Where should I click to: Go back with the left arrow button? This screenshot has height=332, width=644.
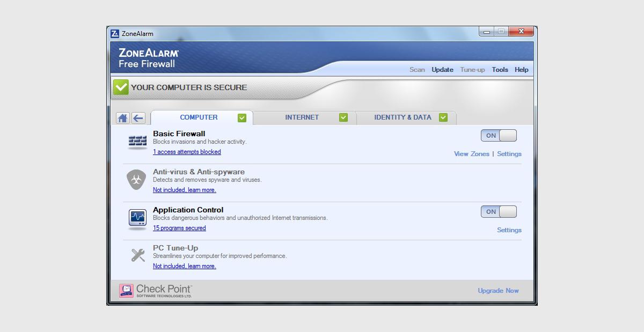coord(138,118)
